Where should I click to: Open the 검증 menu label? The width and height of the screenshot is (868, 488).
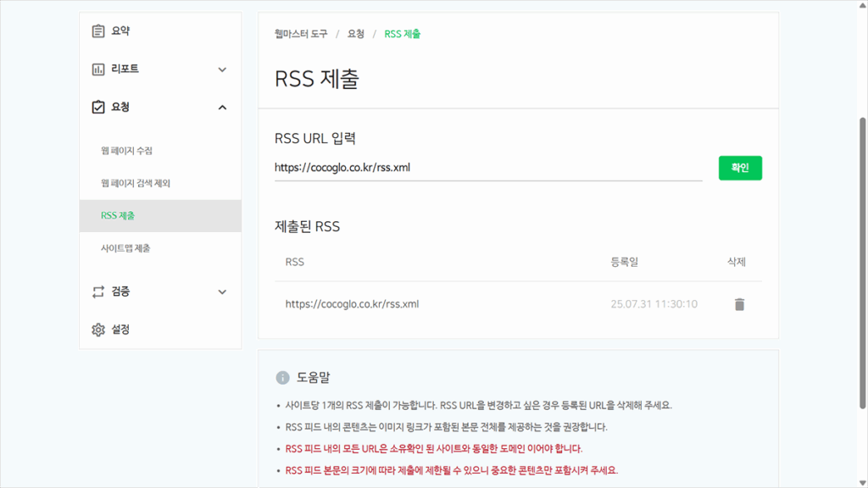tap(120, 291)
